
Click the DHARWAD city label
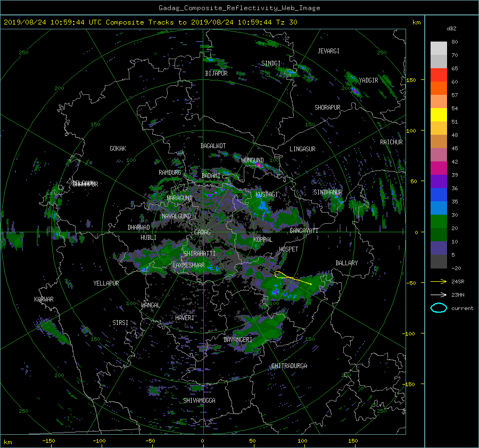[x=138, y=227]
